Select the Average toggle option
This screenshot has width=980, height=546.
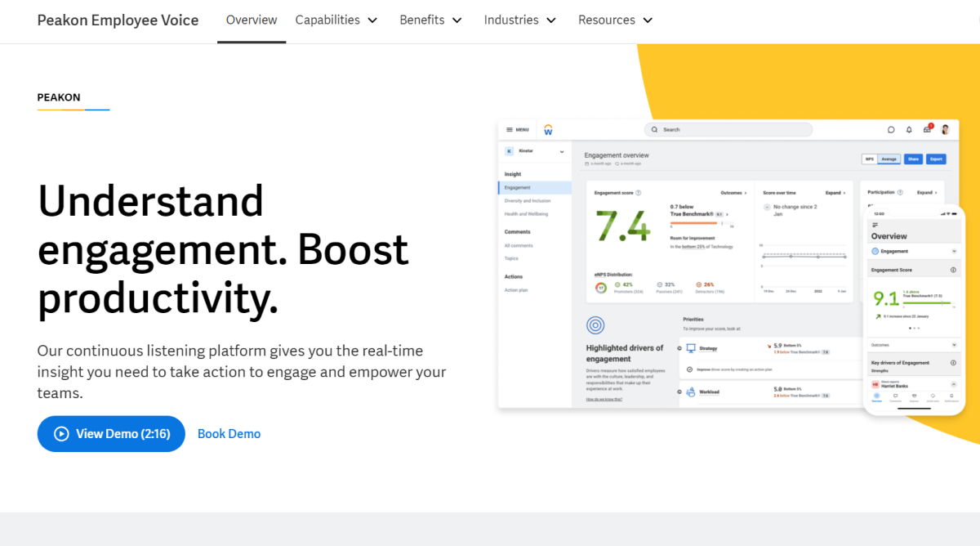889,159
